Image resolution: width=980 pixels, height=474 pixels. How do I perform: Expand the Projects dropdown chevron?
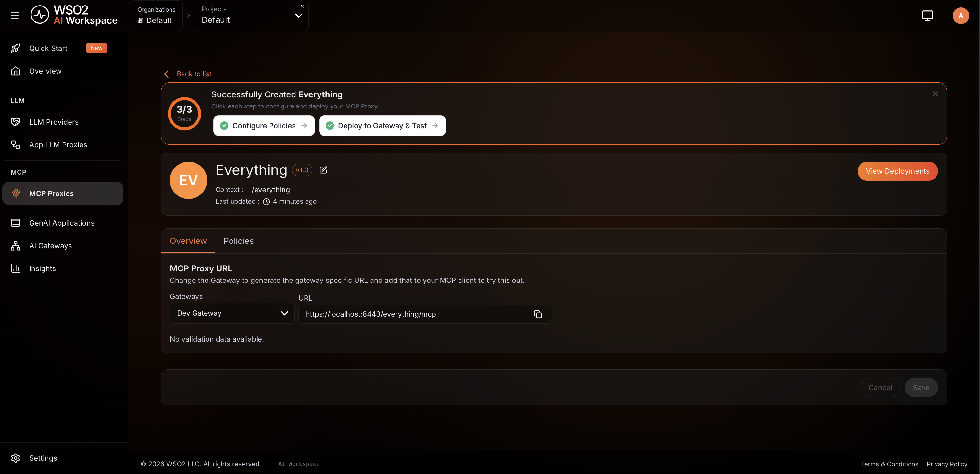tap(299, 16)
